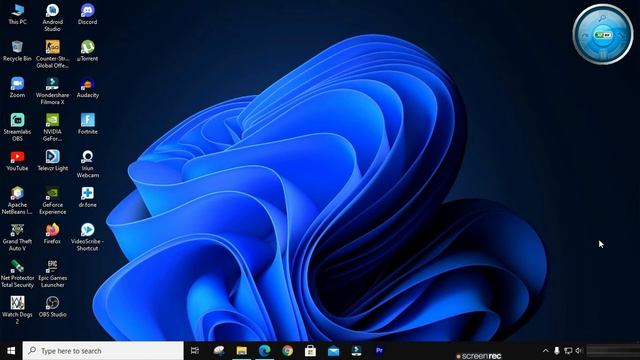This screenshot has width=640, height=360.
Task: Launch Microsoft Edge from the taskbar
Action: (x=264, y=351)
